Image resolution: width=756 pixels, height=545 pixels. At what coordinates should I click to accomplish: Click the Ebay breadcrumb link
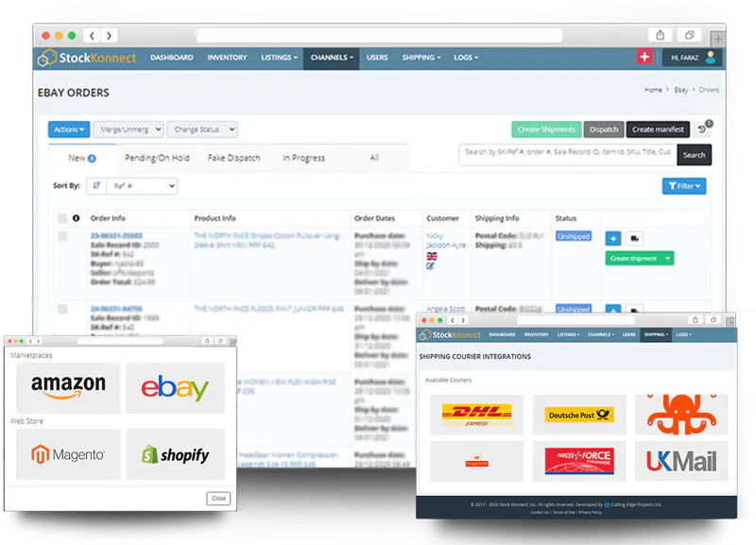(x=680, y=90)
